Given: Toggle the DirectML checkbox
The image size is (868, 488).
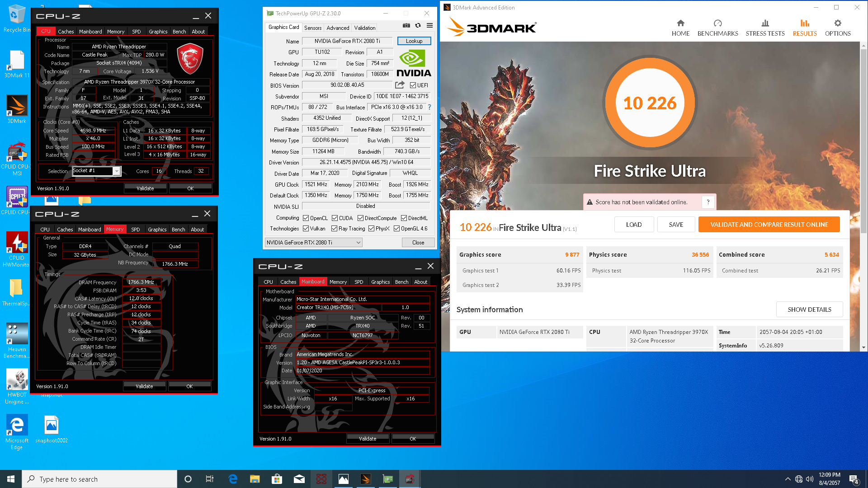Looking at the screenshot, I should click(x=404, y=218).
